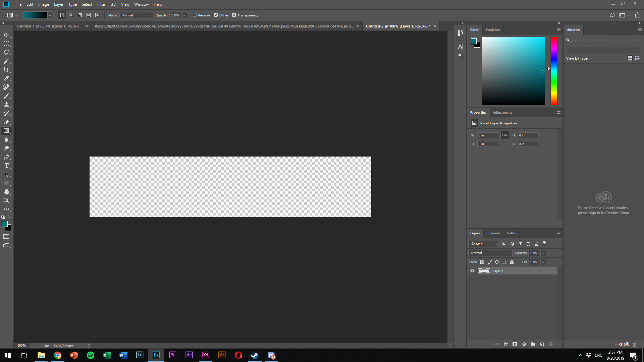This screenshot has width=644, height=362.
Task: Select the Blur tool
Action: [6, 139]
